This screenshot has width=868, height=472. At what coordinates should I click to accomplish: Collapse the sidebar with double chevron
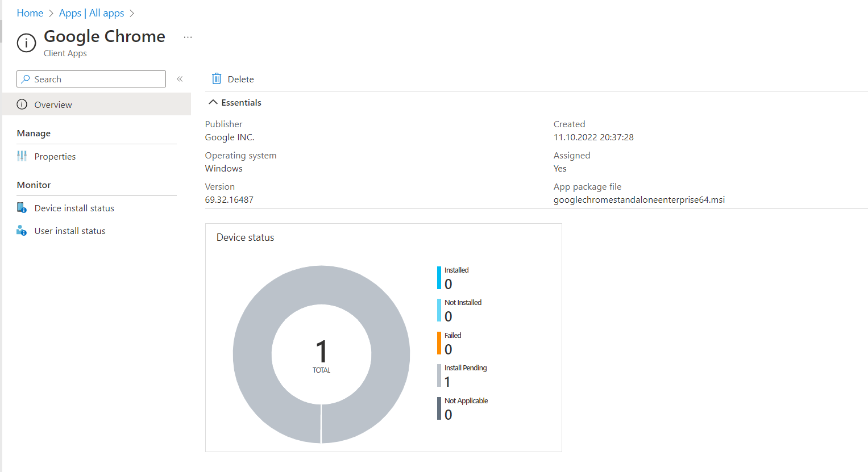[x=180, y=79]
